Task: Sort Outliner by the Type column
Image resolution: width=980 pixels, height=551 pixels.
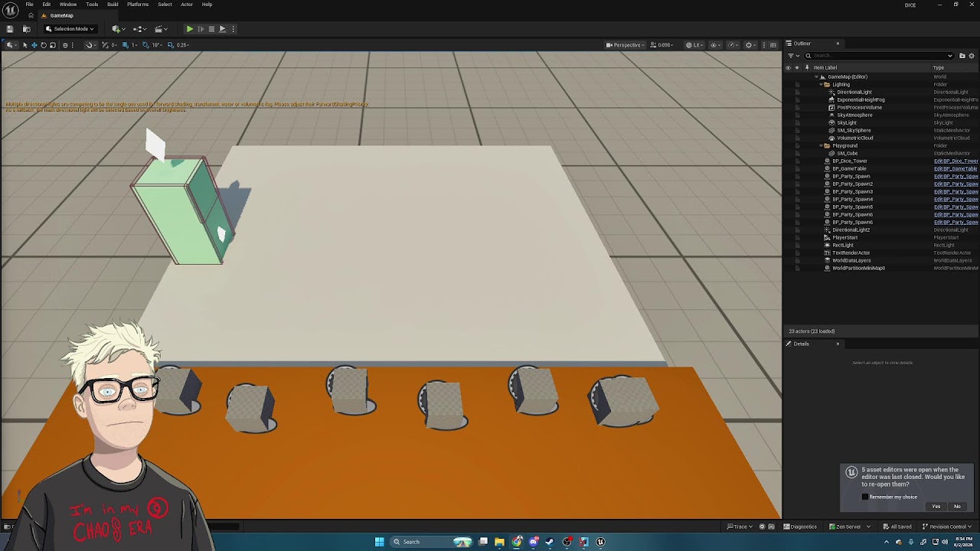Action: (x=955, y=67)
